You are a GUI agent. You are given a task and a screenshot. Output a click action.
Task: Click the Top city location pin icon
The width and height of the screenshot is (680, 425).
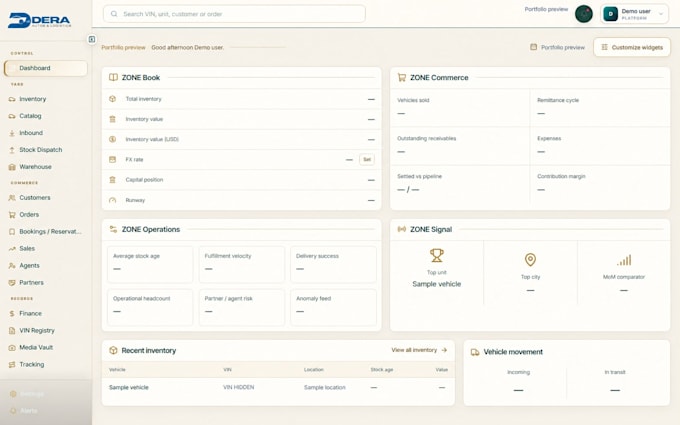tap(530, 260)
